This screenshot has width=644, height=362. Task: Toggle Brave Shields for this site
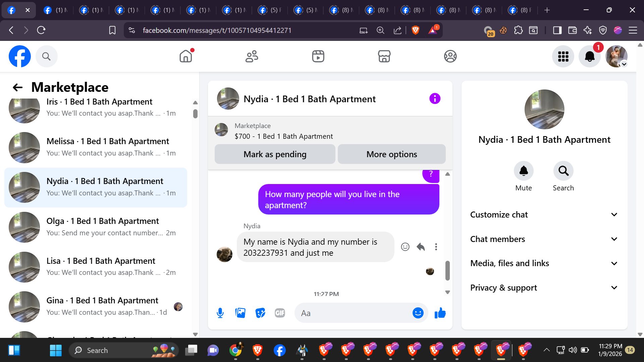pos(415,31)
